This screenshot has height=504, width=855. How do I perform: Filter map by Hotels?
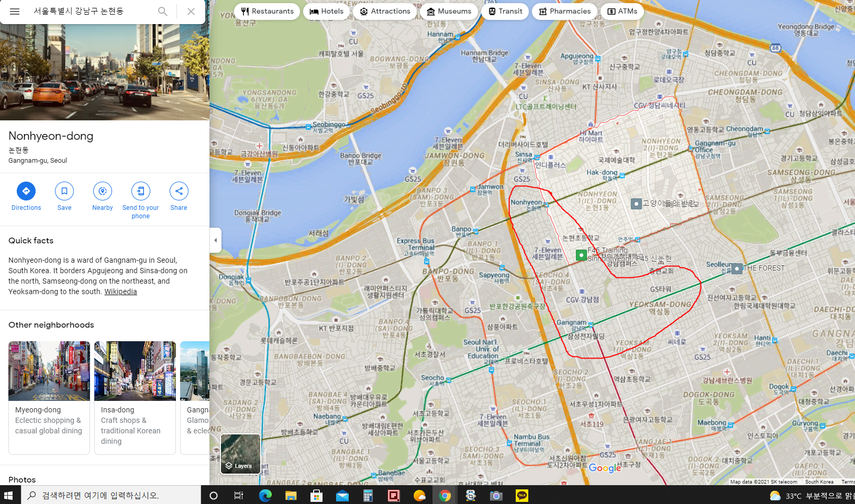pos(326,12)
